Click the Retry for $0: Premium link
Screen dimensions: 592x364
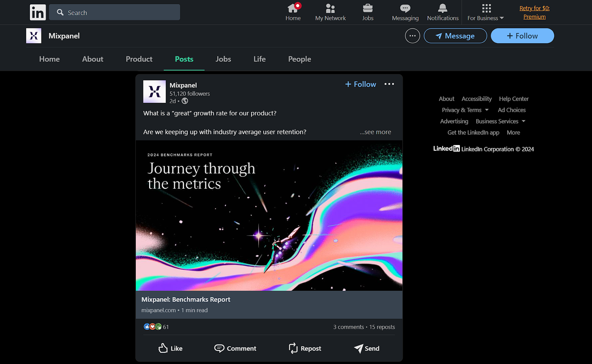tap(534, 12)
